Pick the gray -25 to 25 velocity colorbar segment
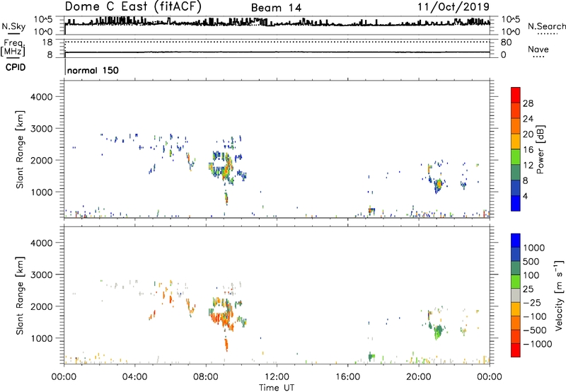 tap(516, 296)
